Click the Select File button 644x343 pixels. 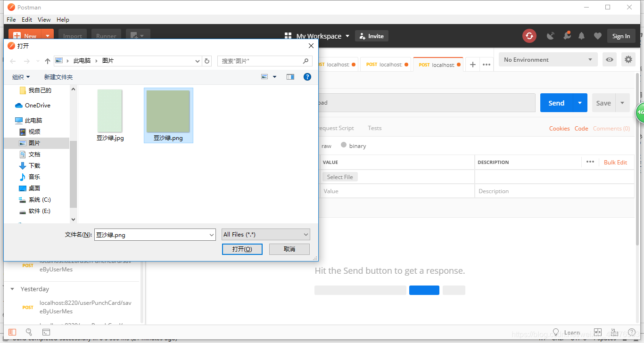coord(340,177)
